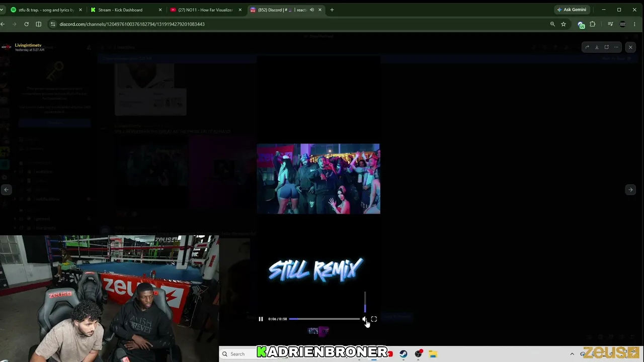Screen dimensions: 644x362
Task: Open the more options ellipsis in media viewer
Action: pyautogui.click(x=616, y=47)
